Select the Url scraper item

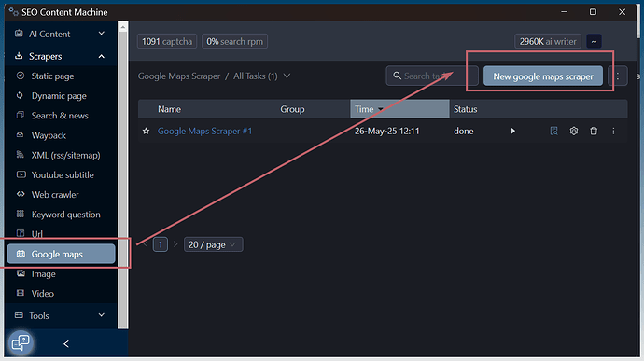pyautogui.click(x=37, y=234)
